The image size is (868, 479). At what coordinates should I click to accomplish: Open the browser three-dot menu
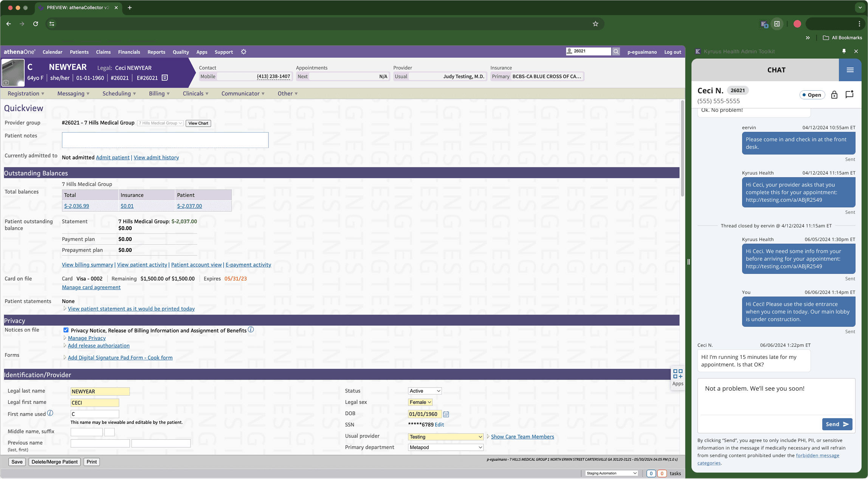(x=859, y=24)
